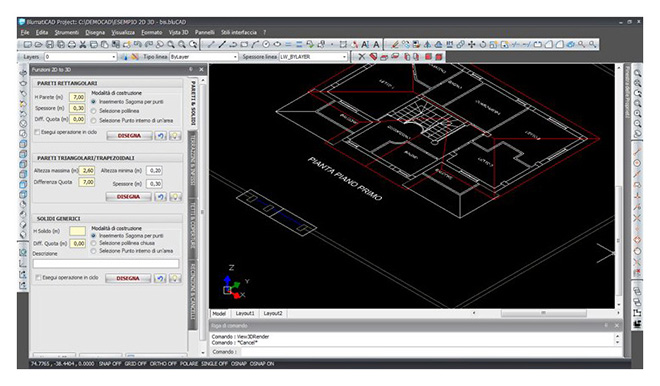This screenshot has width=660, height=386.
Task: Click the H Parete height input field
Action: (x=78, y=97)
